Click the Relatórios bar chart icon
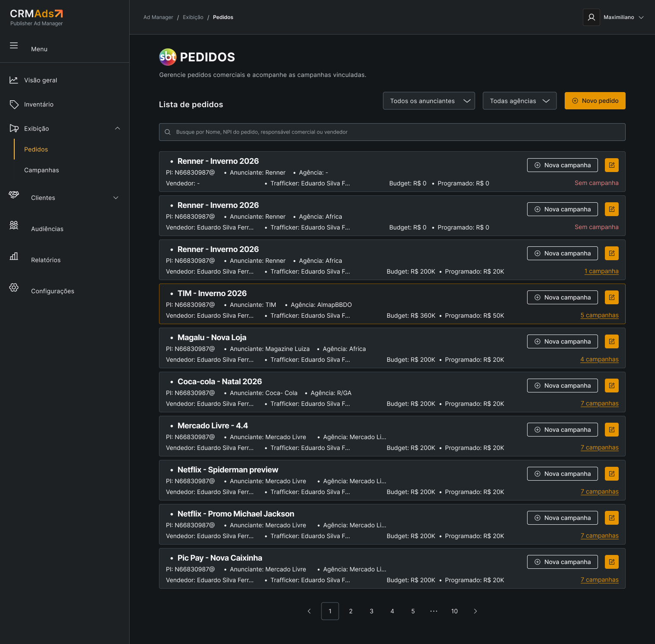Screen dimensions: 655x644 click(14, 256)
